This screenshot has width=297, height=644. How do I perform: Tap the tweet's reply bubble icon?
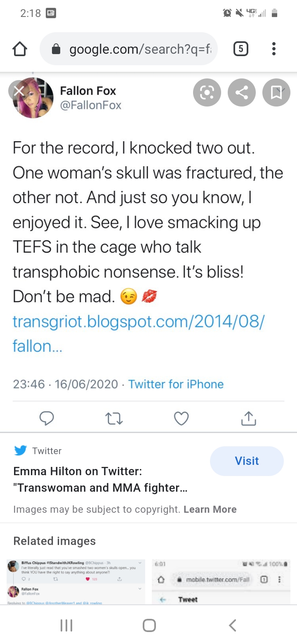pyautogui.click(x=47, y=419)
